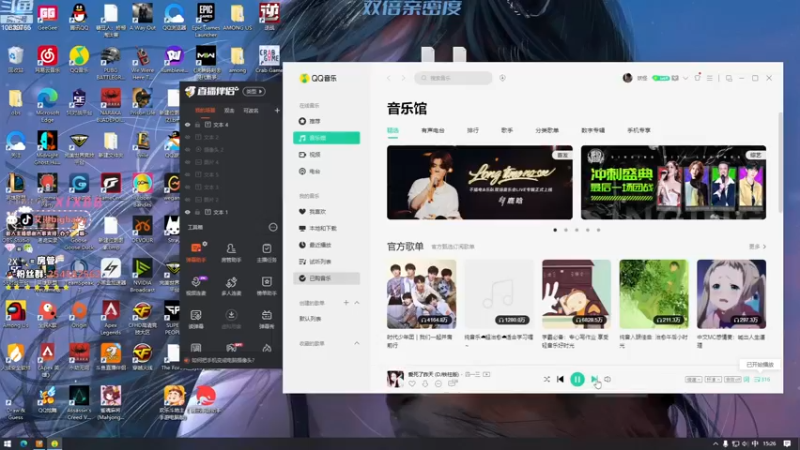Collapse the 创建的歌单 section

(x=357, y=303)
